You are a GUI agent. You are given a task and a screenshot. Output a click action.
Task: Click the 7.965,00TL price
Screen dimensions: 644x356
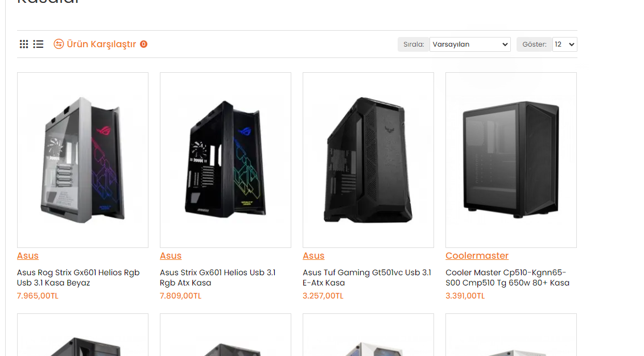(38, 296)
